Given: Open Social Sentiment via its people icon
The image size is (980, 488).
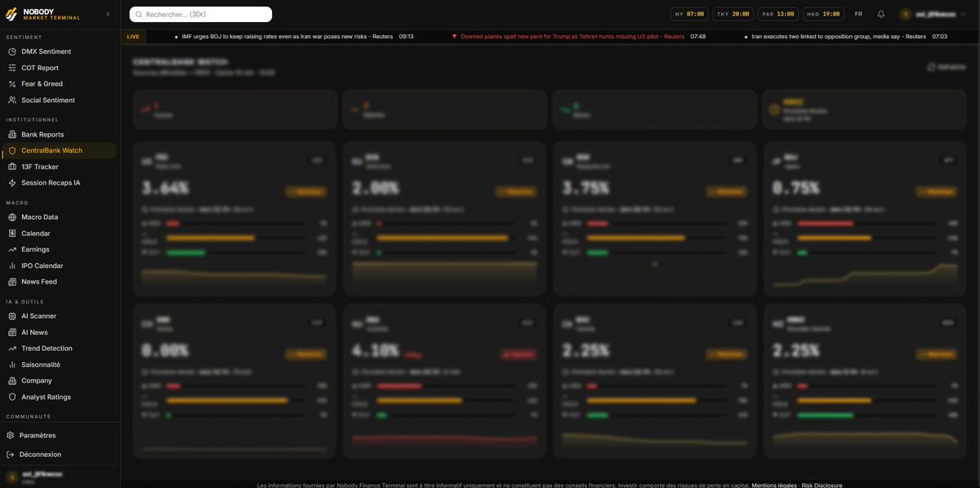Looking at the screenshot, I should [x=12, y=100].
